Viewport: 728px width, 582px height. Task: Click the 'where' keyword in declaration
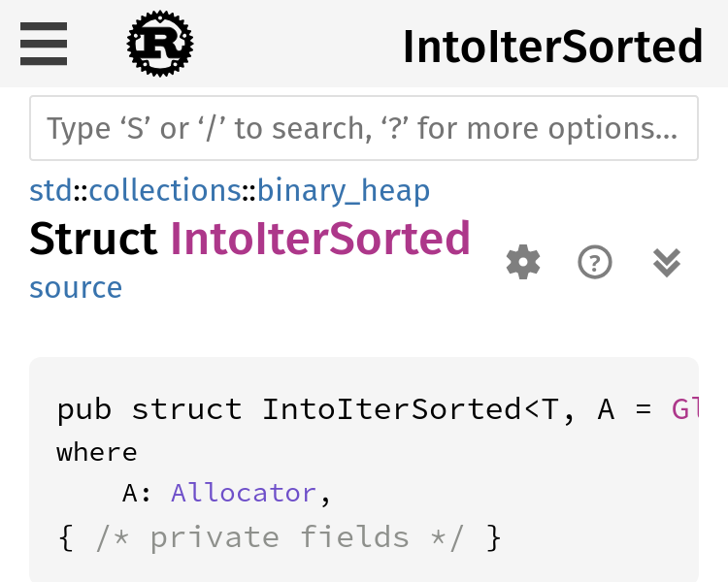(x=97, y=452)
